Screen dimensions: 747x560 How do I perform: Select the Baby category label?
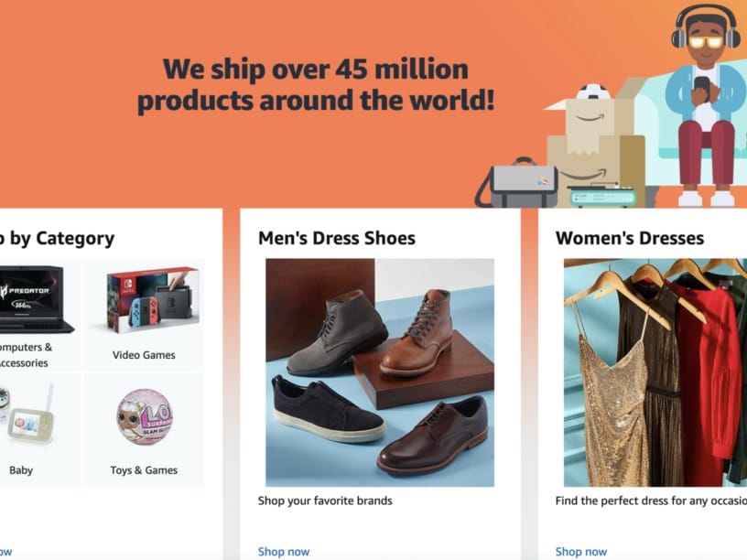[21, 470]
